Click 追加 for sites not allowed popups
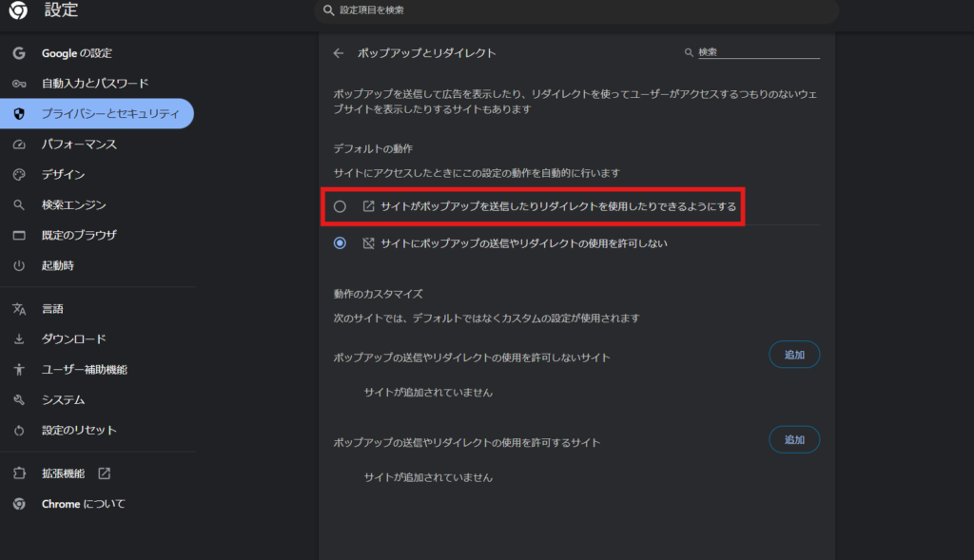Image resolution: width=974 pixels, height=560 pixels. 794,355
